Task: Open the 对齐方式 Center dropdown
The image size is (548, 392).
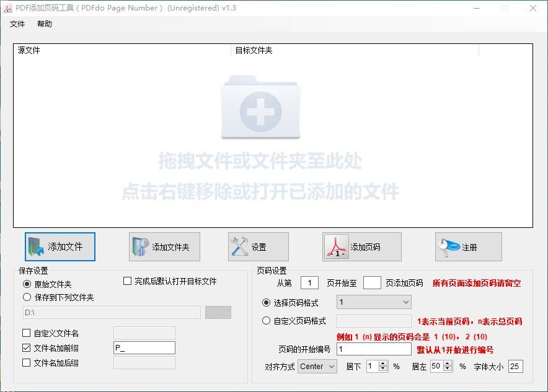Action: pyautogui.click(x=317, y=367)
